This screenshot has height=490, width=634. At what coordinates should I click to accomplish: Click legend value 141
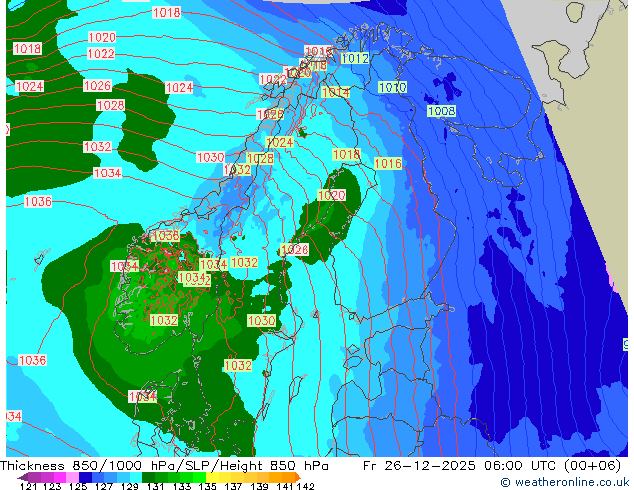click(x=285, y=486)
